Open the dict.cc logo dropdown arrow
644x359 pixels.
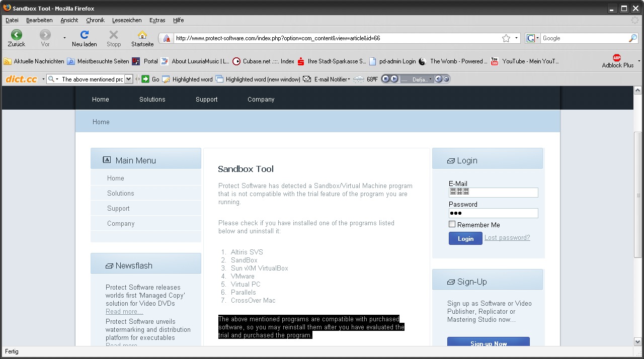[x=43, y=79]
